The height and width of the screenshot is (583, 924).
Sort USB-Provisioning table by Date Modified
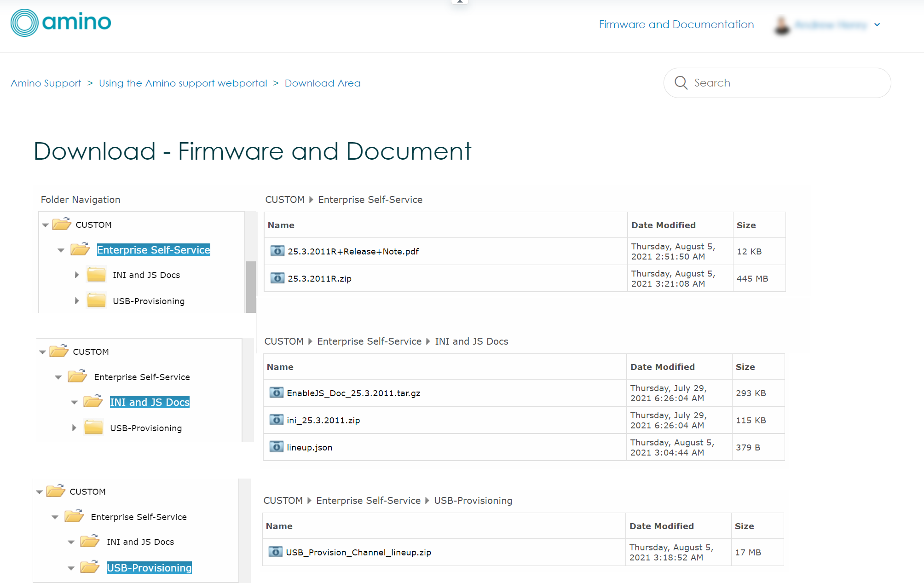click(662, 526)
